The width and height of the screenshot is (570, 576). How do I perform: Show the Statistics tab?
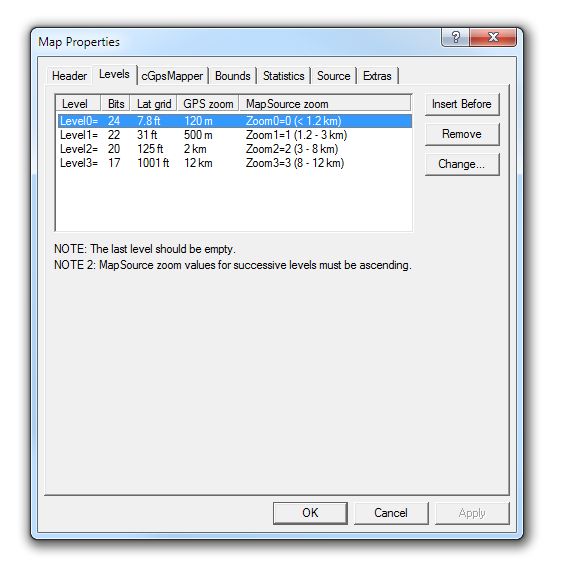(x=284, y=76)
